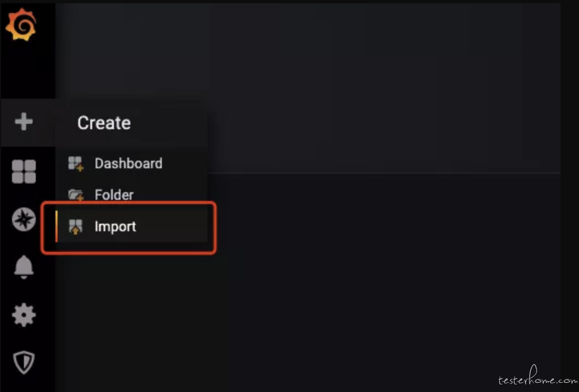579x392 pixels.
Task: Click blank sidebar space below Grafana logo
Action: click(x=28, y=70)
